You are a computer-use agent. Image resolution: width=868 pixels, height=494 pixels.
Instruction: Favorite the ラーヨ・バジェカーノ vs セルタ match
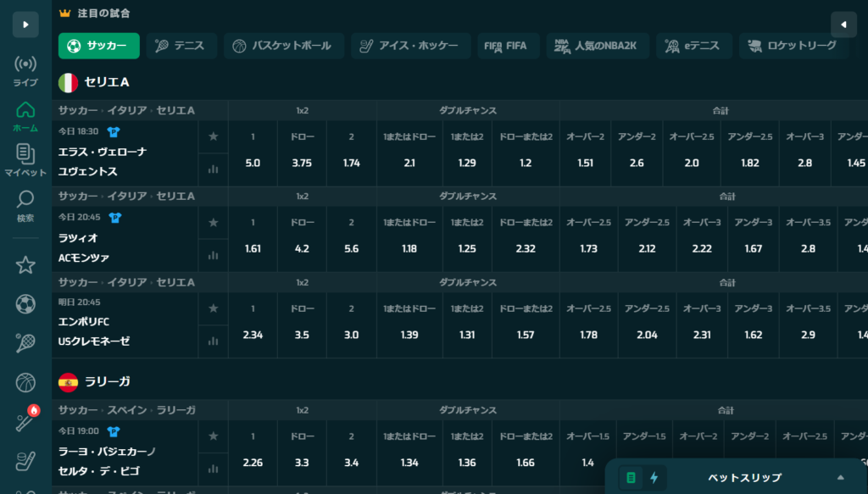pyautogui.click(x=213, y=436)
